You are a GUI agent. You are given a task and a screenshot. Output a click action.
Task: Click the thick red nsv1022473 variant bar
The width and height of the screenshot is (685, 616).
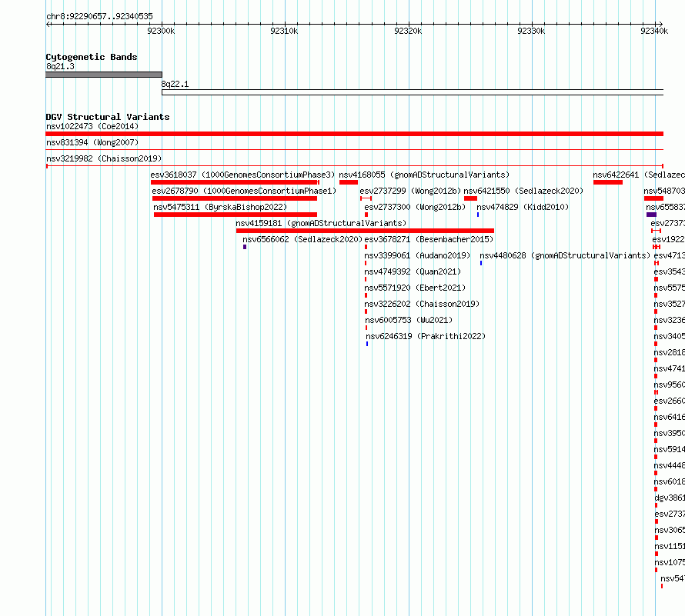pyautogui.click(x=354, y=134)
